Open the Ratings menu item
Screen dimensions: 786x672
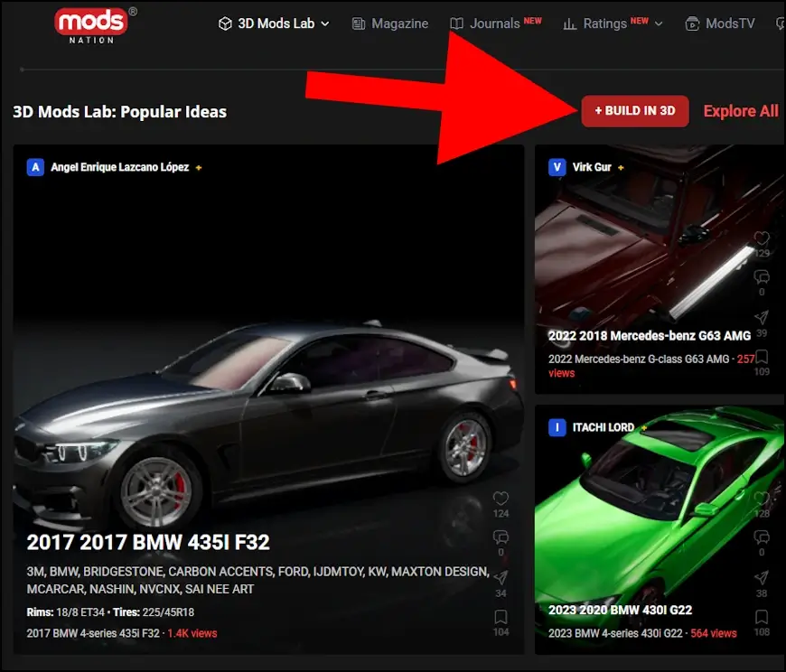point(613,23)
